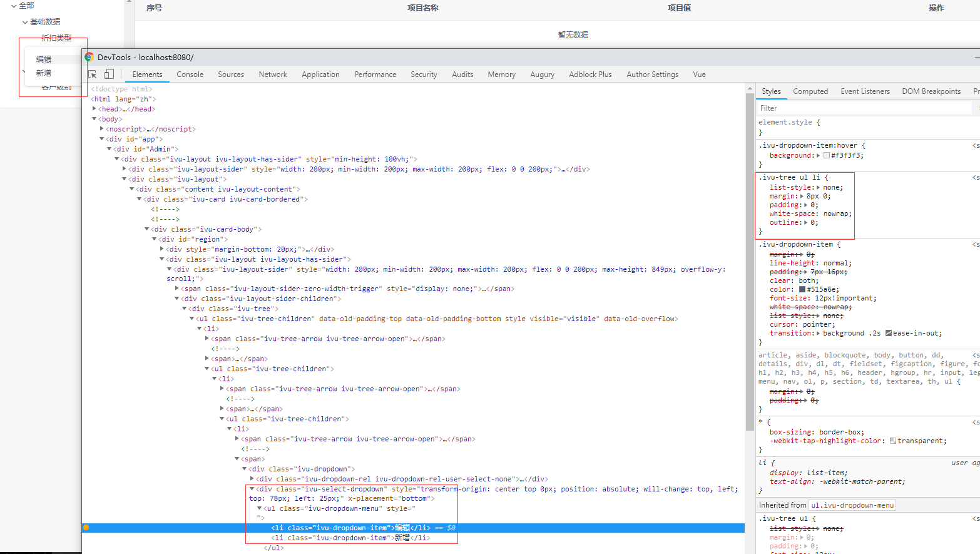Collapse the div id="app" node
Screen dimensions: 980x554
pyautogui.click(x=102, y=138)
